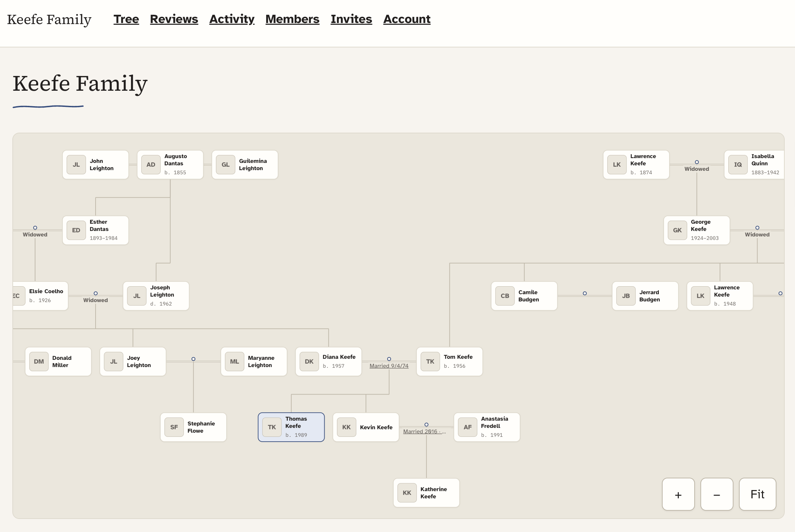Click the highlighted Thomas Keefe card
This screenshot has width=795, height=532.
pos(291,427)
